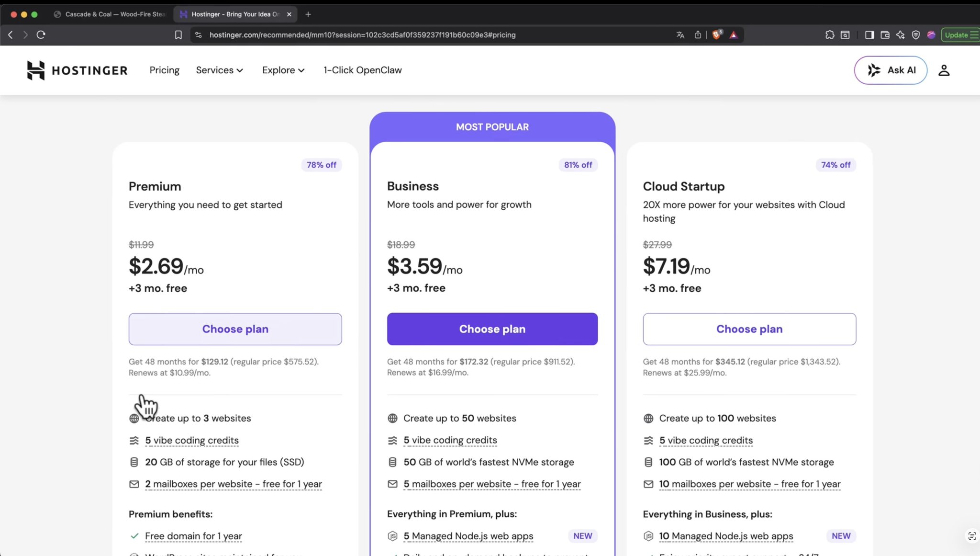
Task: Choose the Premium plan
Action: point(235,329)
